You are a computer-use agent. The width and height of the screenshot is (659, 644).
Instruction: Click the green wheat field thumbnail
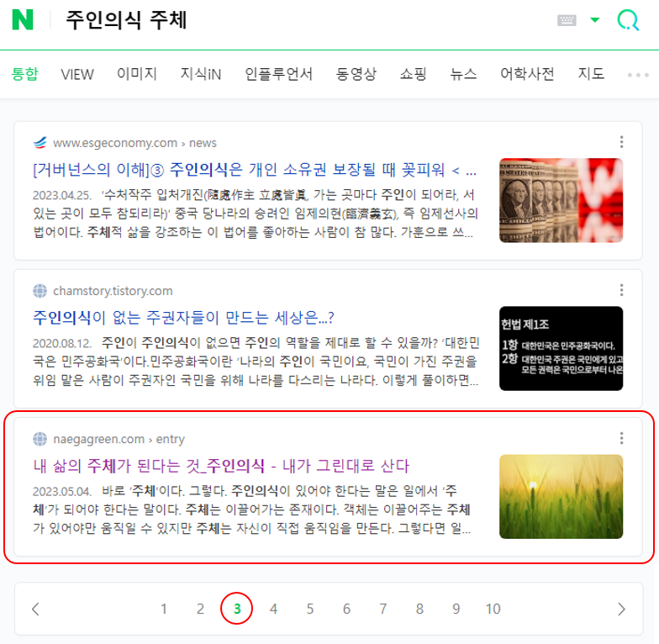(561, 496)
